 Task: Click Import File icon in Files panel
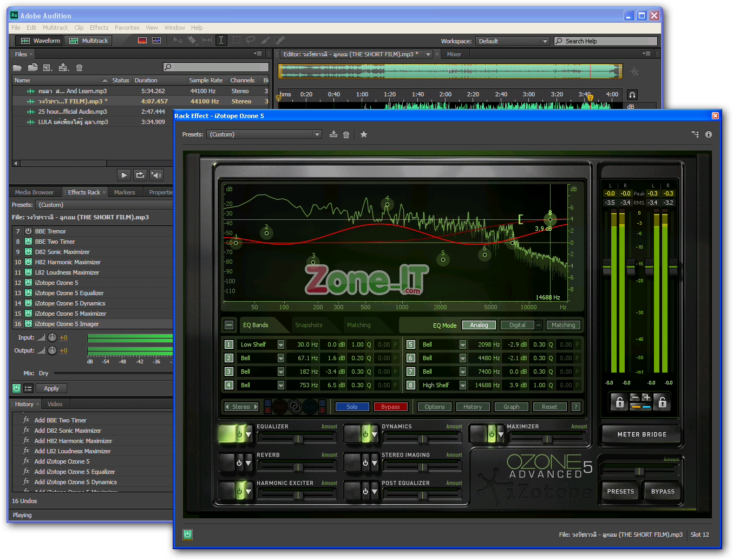32,68
